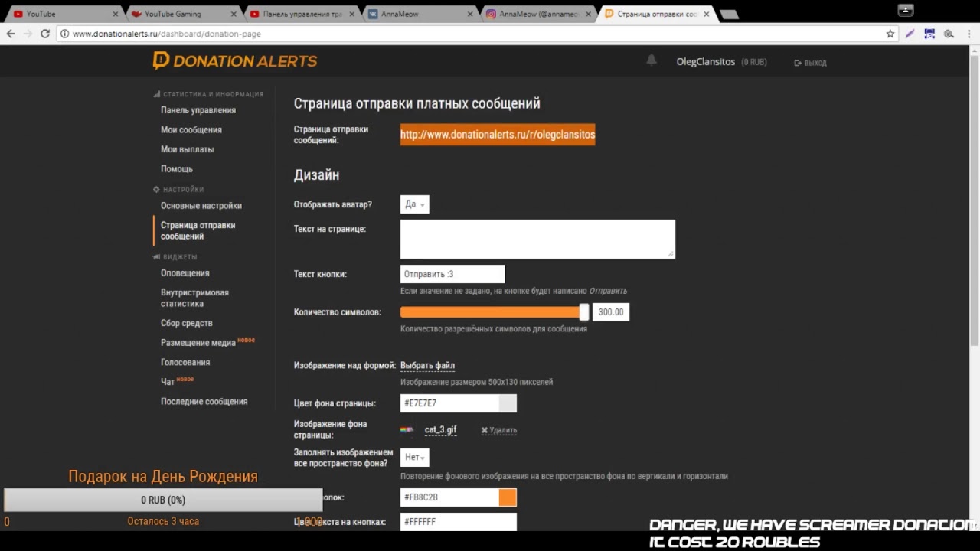Viewport: 980px width, 551px height.
Task: Click Выбрать файл for image above form
Action: (x=427, y=366)
